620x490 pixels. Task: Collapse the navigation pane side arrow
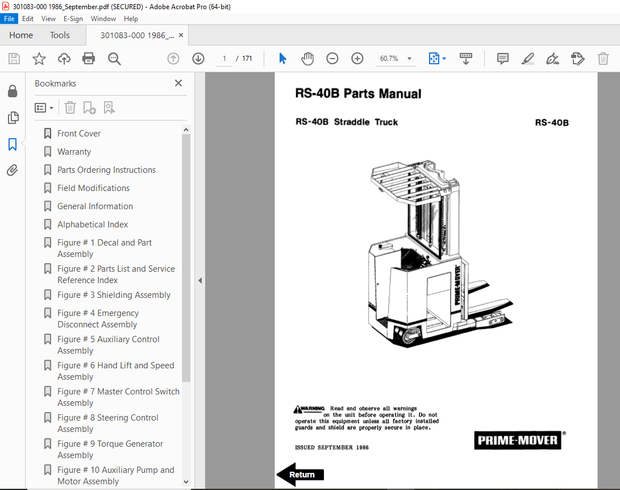pyautogui.click(x=200, y=280)
